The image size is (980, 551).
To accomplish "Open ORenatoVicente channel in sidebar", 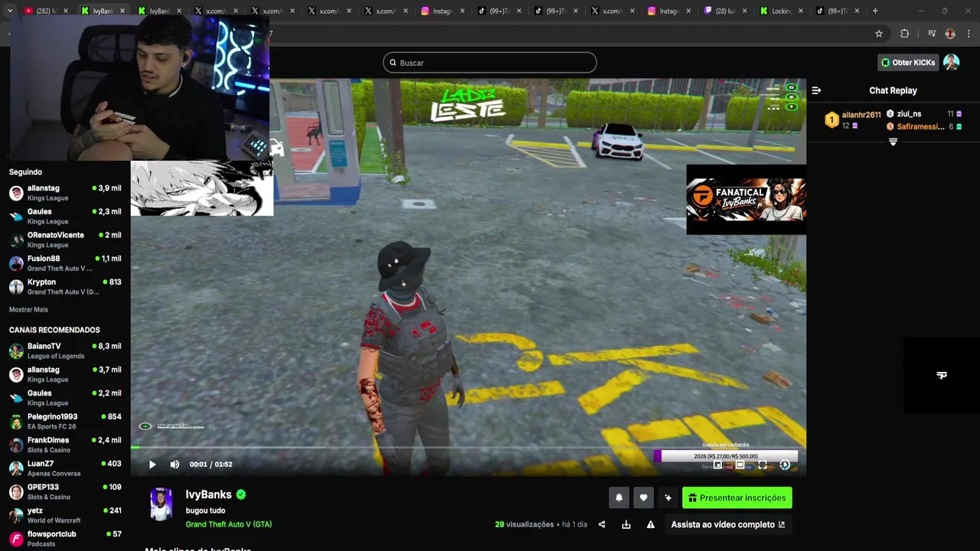I will 65,240.
